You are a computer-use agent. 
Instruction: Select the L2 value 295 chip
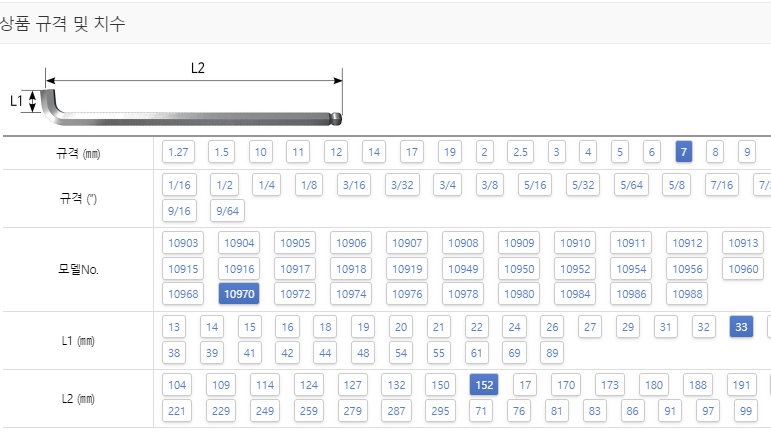(440, 411)
